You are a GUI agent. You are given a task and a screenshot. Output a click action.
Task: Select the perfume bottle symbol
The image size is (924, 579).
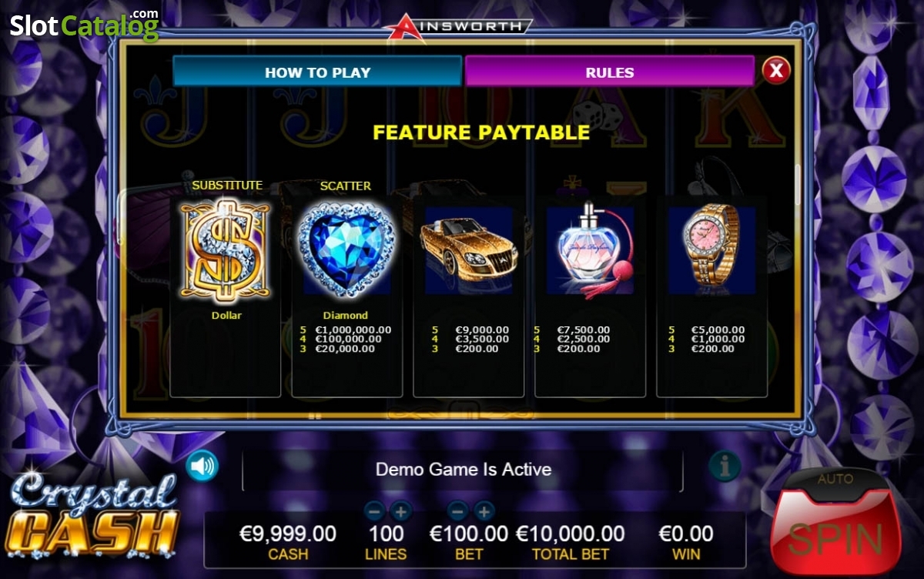point(590,249)
